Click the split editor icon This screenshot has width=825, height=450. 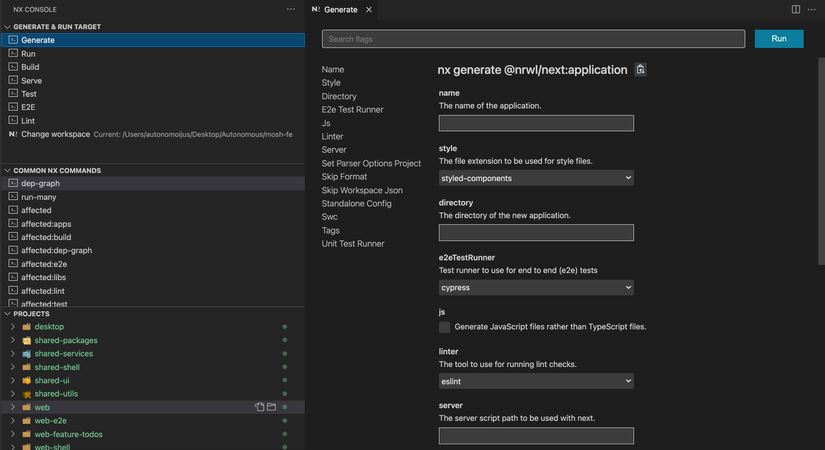796,9
